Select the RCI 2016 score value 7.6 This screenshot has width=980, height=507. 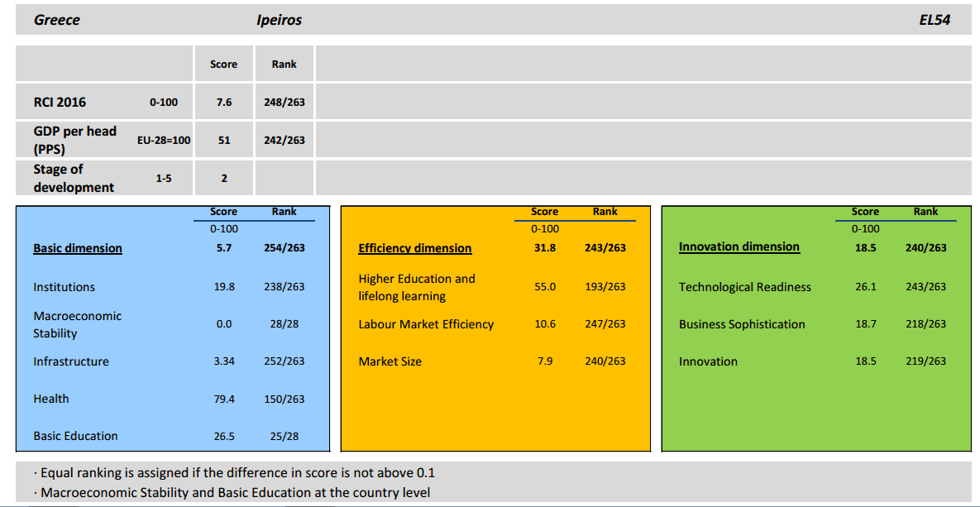(224, 101)
